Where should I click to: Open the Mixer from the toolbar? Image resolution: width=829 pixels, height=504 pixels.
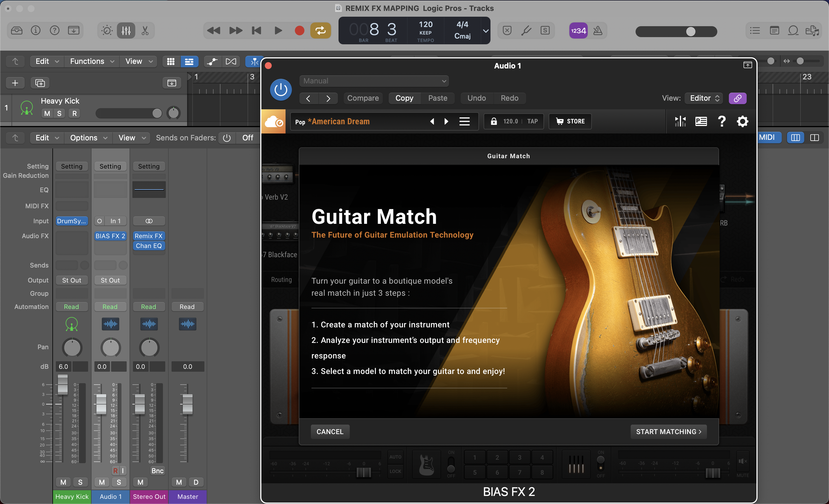(126, 30)
